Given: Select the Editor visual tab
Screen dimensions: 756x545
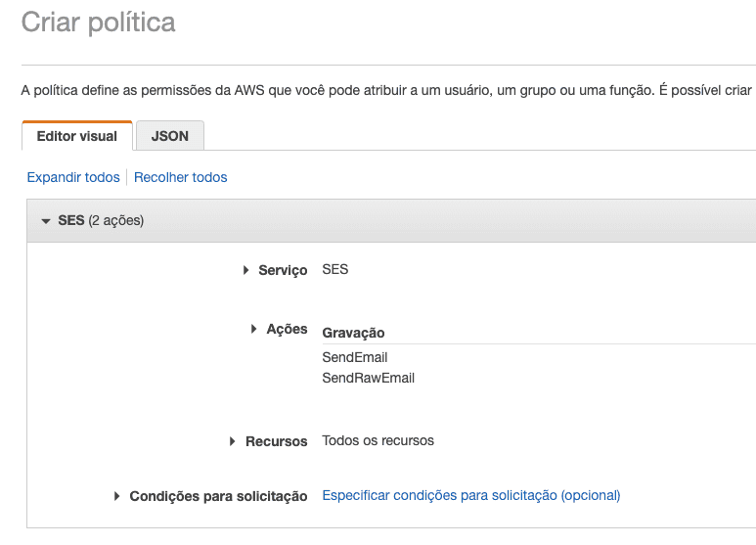Looking at the screenshot, I should click(77, 136).
